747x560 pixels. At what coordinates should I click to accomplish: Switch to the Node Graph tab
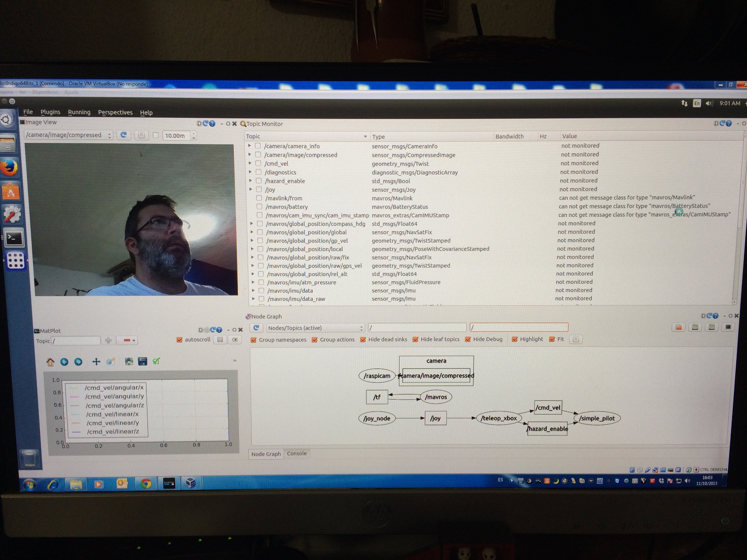266,454
